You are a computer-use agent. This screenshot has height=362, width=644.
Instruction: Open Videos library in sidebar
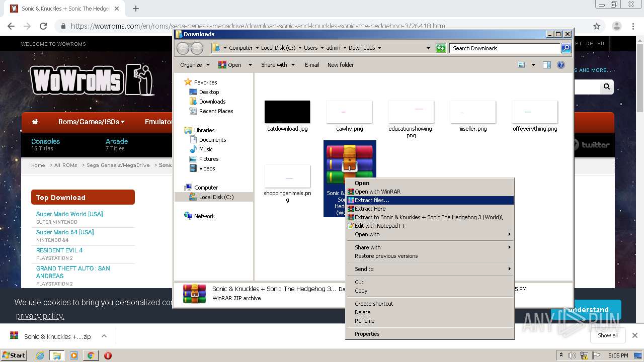pos(207,168)
